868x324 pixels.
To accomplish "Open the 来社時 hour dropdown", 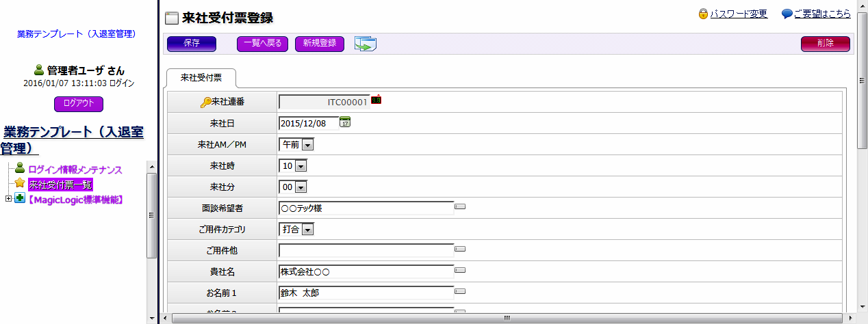I will 301,166.
